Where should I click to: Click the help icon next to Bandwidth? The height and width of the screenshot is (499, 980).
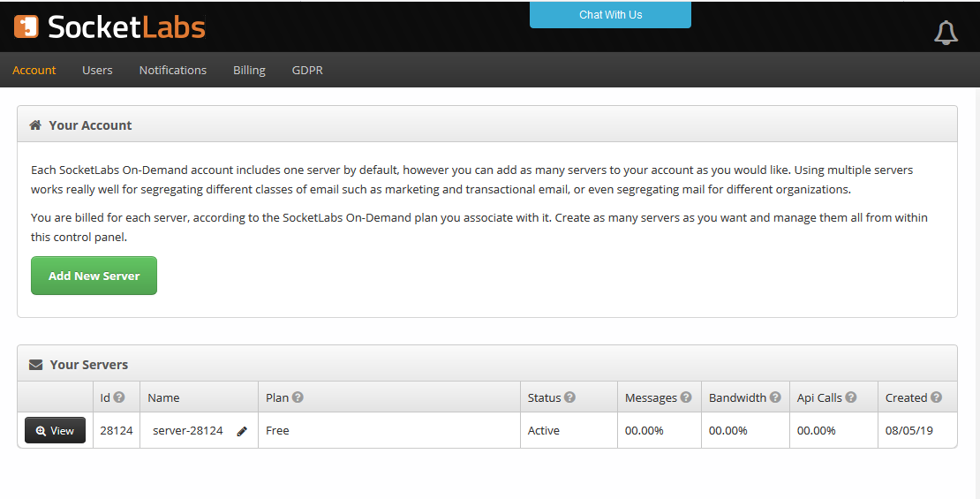point(775,397)
